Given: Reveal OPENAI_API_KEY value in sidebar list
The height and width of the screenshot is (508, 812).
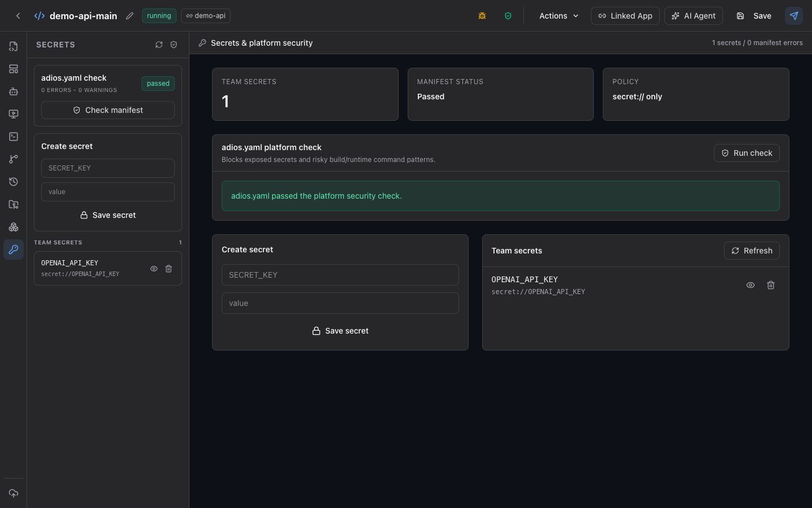Looking at the screenshot, I should [154, 269].
